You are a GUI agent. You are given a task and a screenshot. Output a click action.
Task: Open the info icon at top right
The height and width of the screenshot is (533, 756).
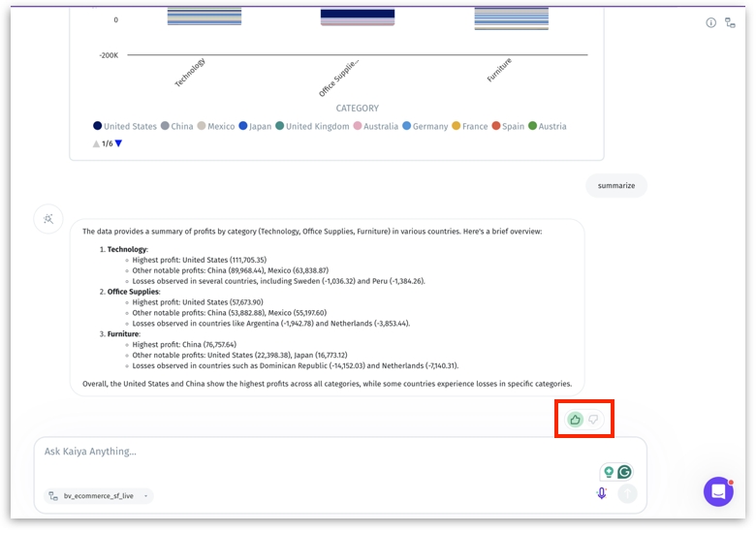point(710,22)
